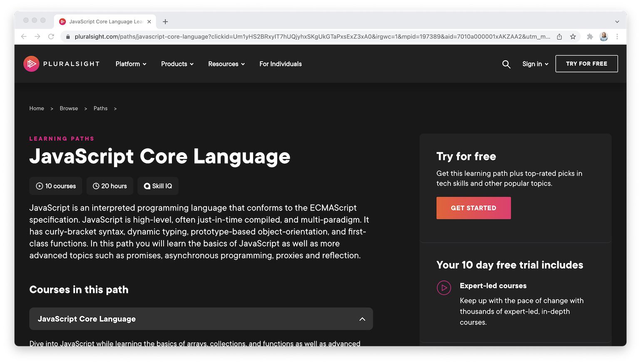Click the Chrome profile avatar
641x364 pixels.
604,37
